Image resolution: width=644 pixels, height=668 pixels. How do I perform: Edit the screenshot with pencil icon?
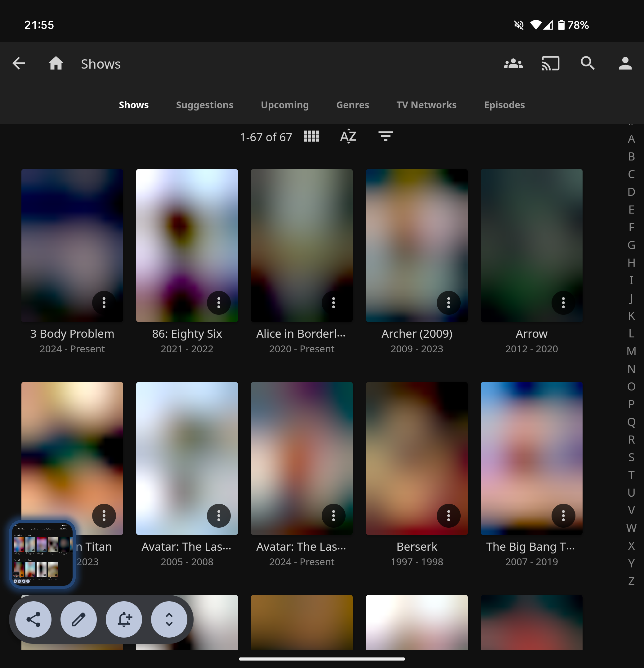click(79, 619)
